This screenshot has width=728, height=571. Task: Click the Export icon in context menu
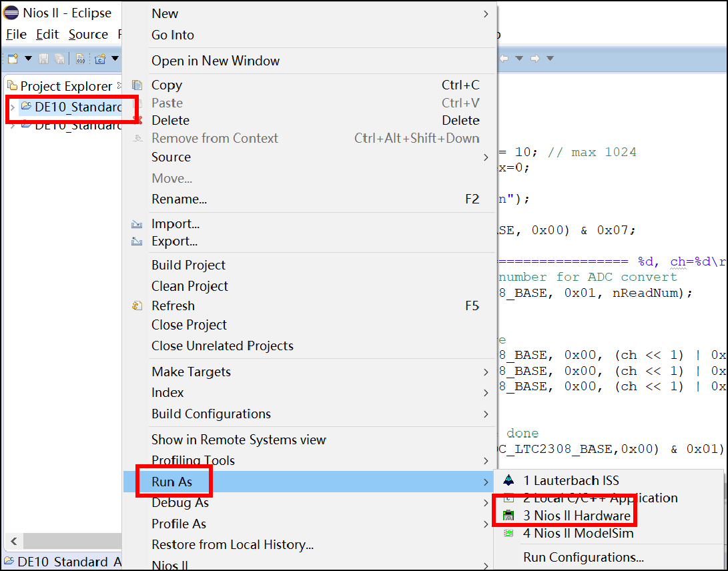click(137, 241)
